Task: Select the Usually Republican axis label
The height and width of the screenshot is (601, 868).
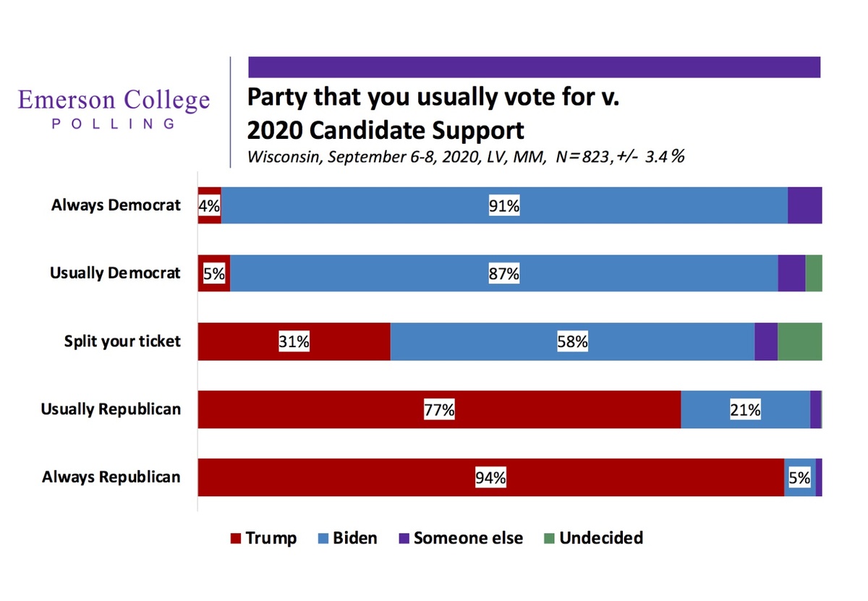Action: tap(111, 409)
